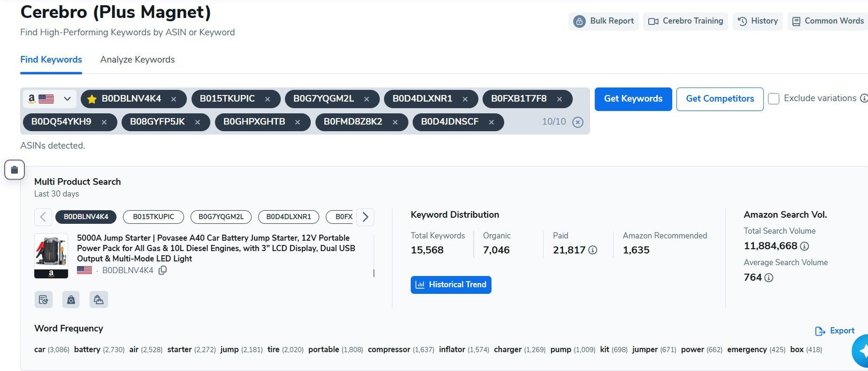The height and width of the screenshot is (371, 868).
Task: Open the Amazon US marketplace dropdown
Action: click(x=49, y=99)
